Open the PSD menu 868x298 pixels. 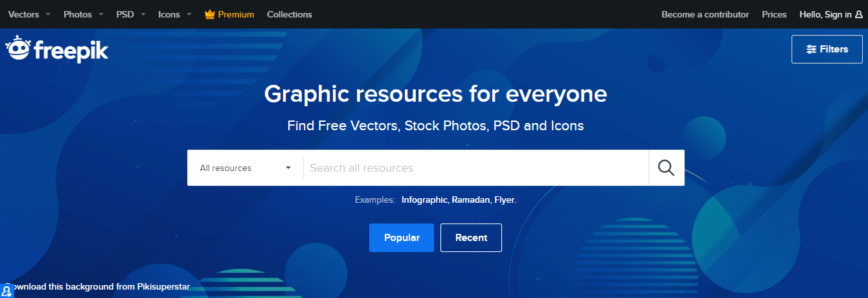point(125,14)
